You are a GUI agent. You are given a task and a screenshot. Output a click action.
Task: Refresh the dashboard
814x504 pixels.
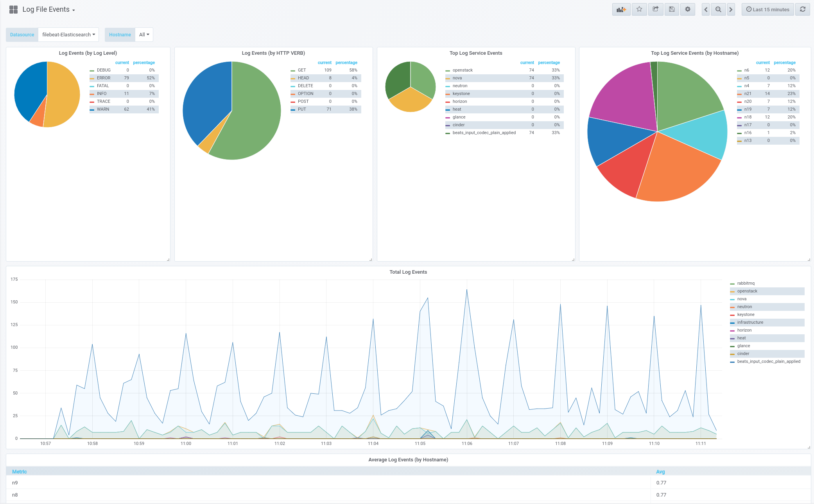[x=803, y=9]
